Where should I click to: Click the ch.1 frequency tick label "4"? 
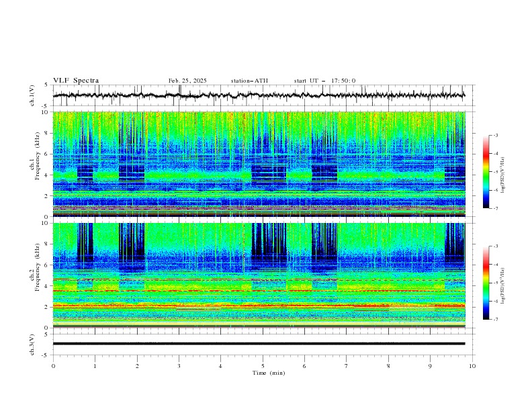(47, 175)
